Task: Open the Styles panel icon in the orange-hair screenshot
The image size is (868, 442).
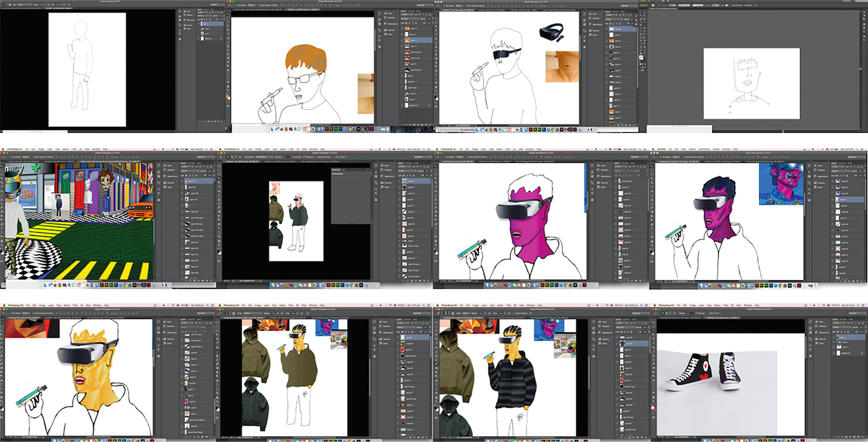Action: click(386, 34)
